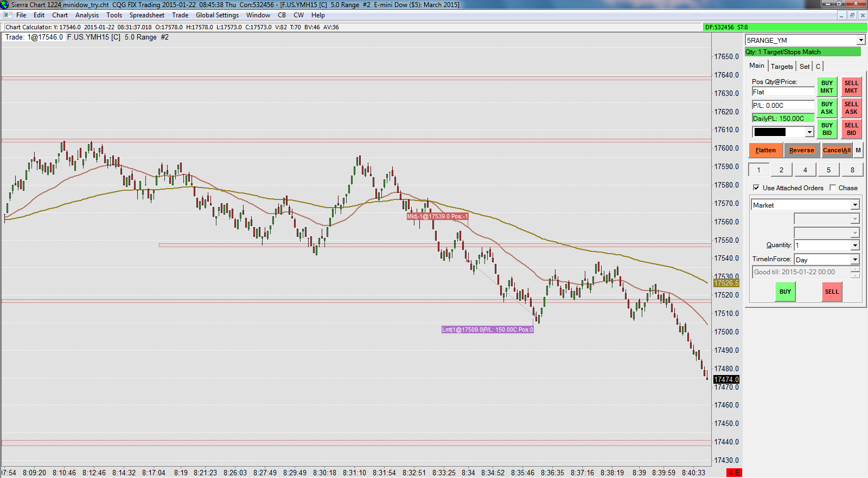Image resolution: width=868 pixels, height=478 pixels.
Task: Switch to the C tab
Action: (x=818, y=66)
